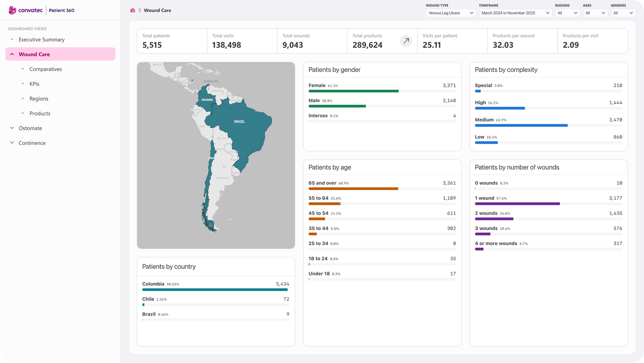The image size is (644, 363).
Task: Click the Convatec logo
Action: click(26, 10)
